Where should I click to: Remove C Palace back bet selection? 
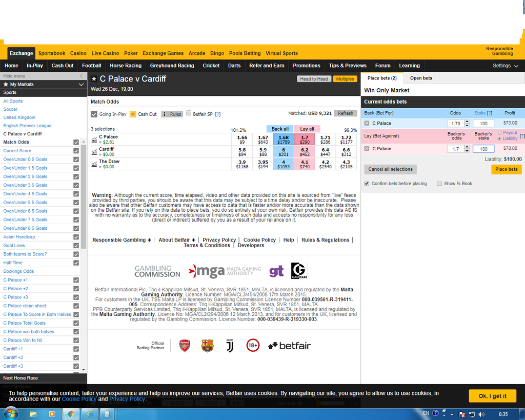click(x=367, y=123)
